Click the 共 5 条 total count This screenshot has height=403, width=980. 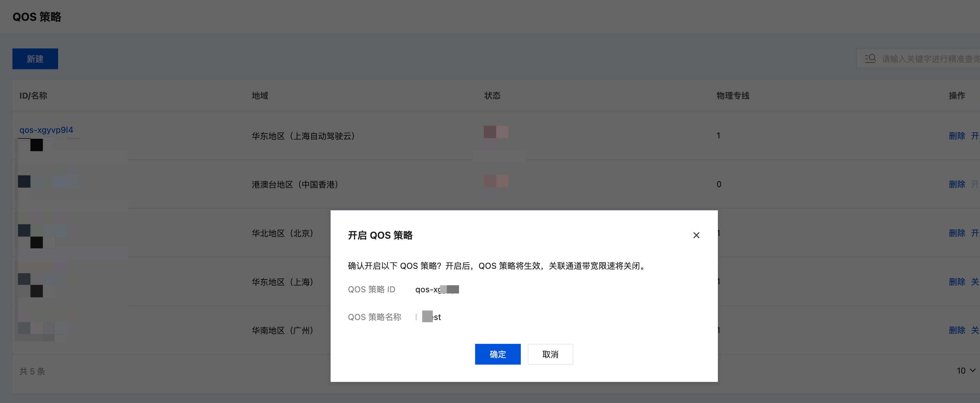33,371
